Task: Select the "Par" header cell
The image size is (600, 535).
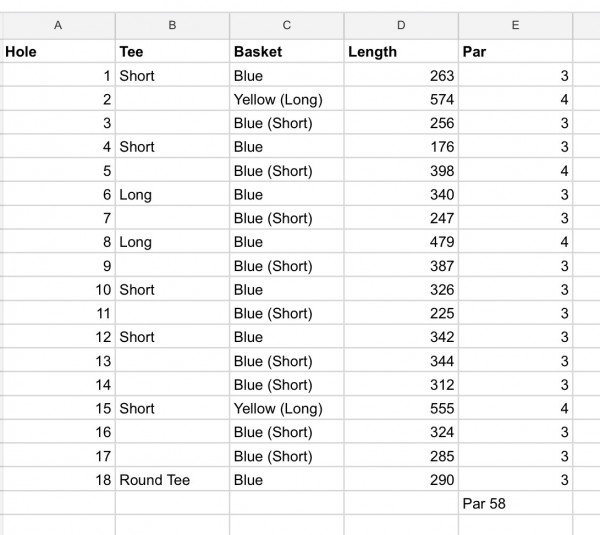Action: pos(515,52)
